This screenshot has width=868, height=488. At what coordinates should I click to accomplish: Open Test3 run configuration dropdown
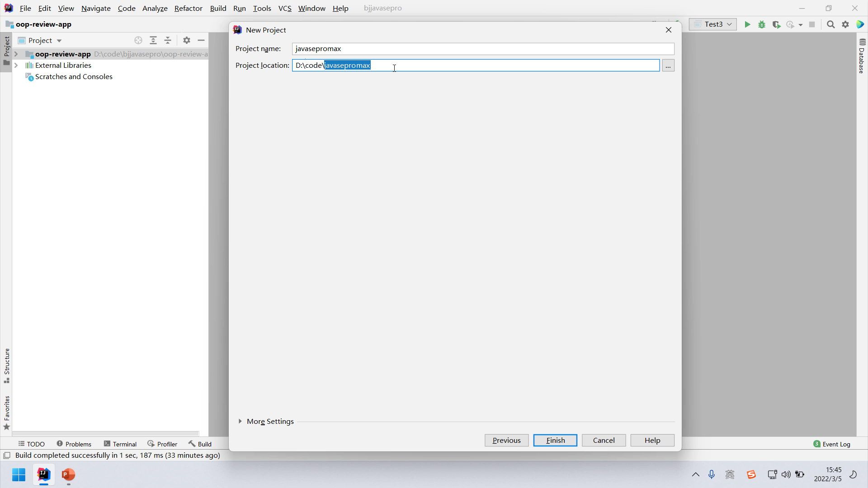click(x=713, y=24)
